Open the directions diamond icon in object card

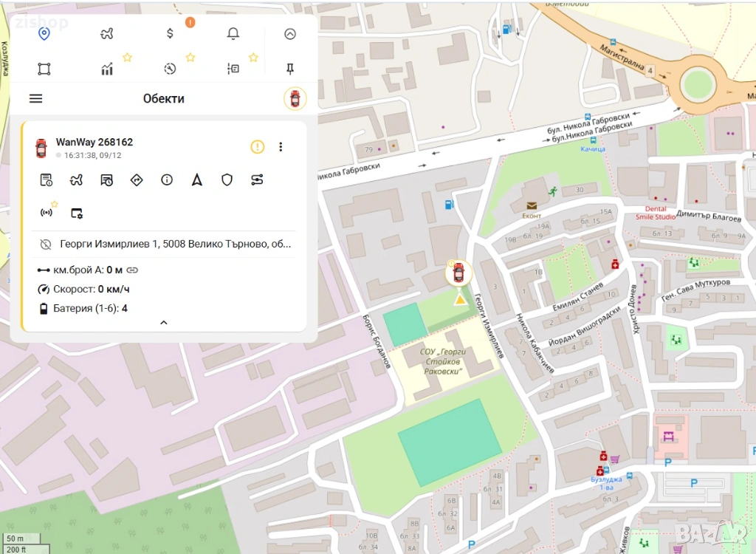137,179
